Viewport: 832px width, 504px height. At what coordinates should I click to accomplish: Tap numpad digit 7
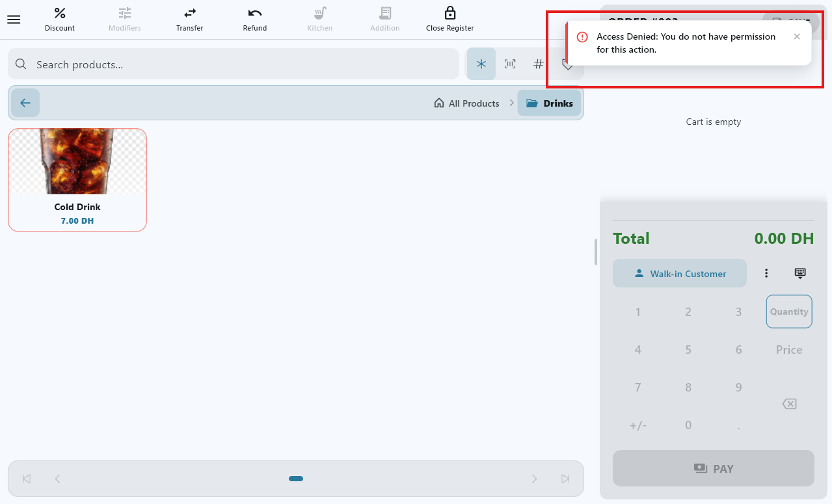637,388
